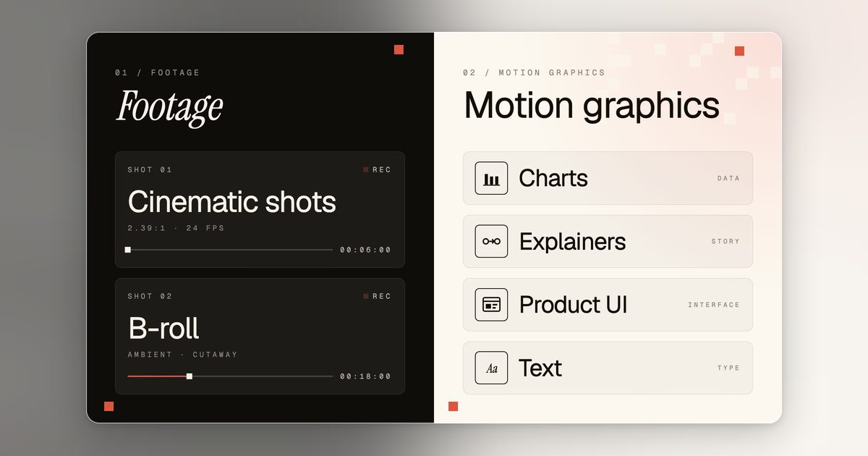Click the "02 / MOTION GRAPHICS" section label
The image size is (868, 456).
click(x=535, y=72)
